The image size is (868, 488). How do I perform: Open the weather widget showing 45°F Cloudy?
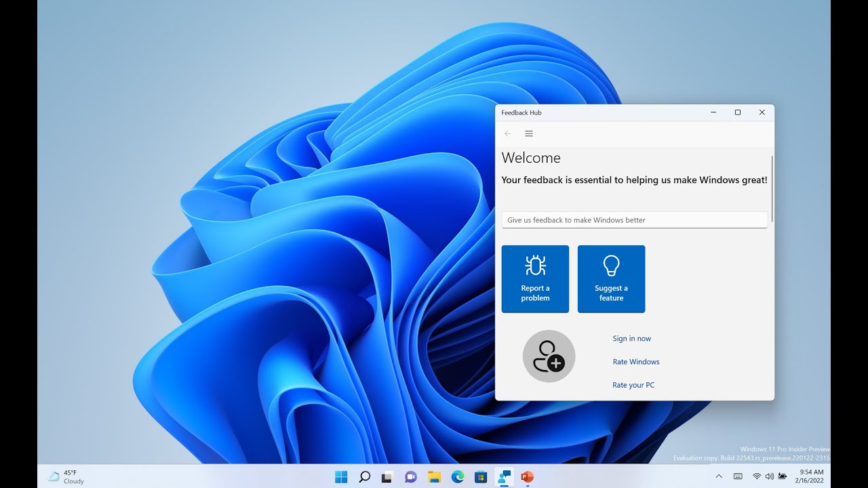click(x=66, y=476)
